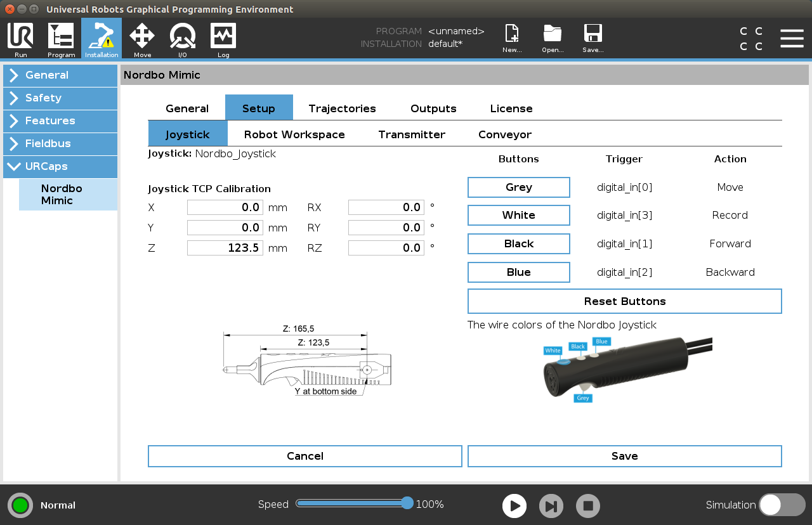Expand the Safety sidebar section
This screenshot has width=812, height=525.
tap(60, 98)
